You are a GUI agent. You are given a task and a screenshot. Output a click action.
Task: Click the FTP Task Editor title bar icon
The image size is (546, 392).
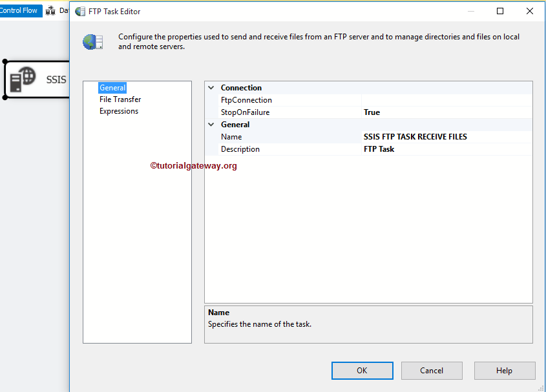point(79,11)
